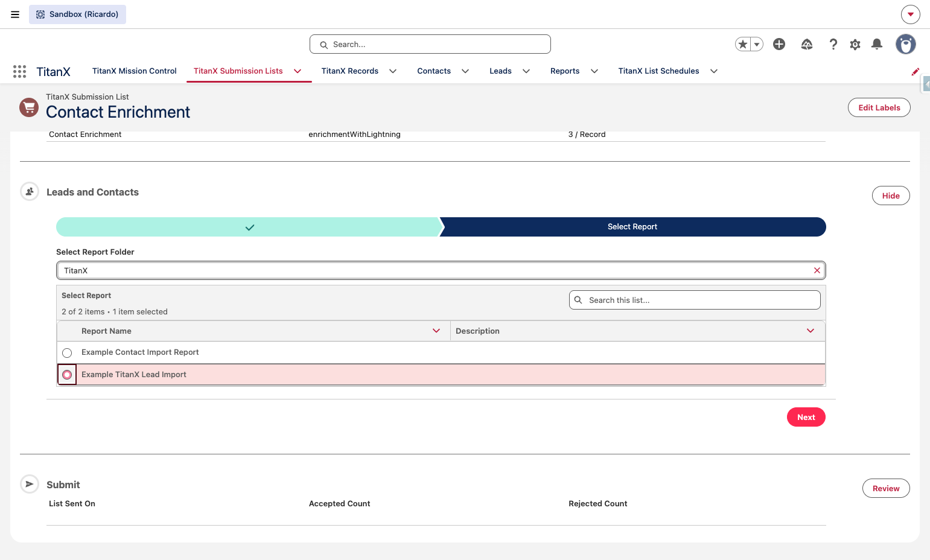This screenshot has height=560, width=930.
Task: Click the Leads and Contacts section icon
Action: point(30,192)
